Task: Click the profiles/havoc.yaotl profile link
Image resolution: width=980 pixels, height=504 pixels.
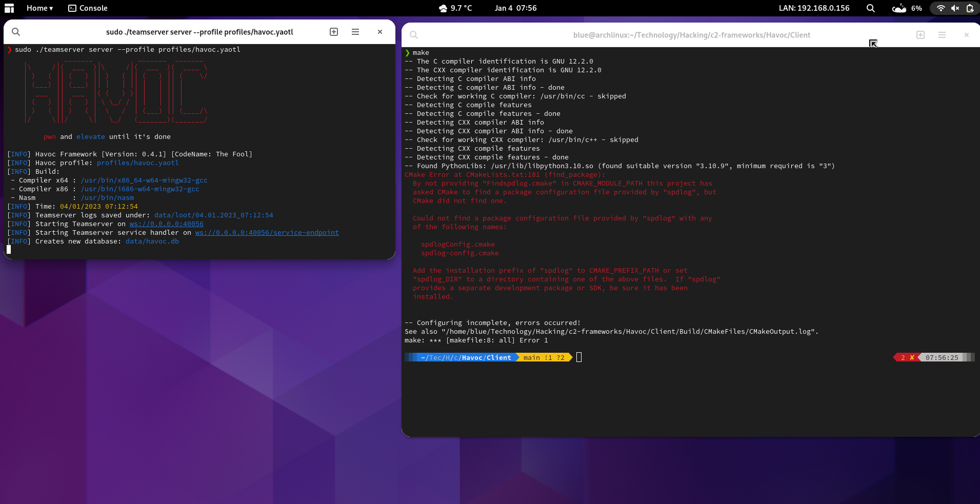Action: [137, 163]
